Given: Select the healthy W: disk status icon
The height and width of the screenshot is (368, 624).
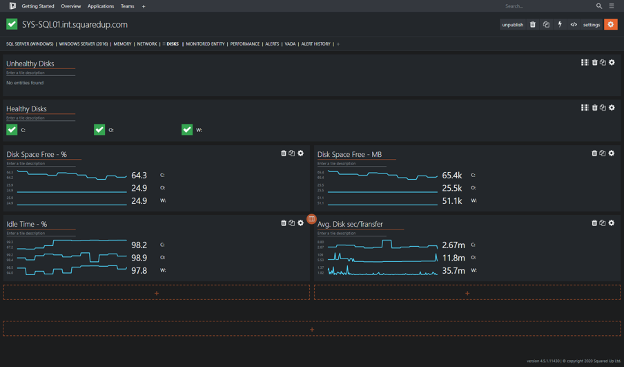Looking at the screenshot, I should 187,130.
